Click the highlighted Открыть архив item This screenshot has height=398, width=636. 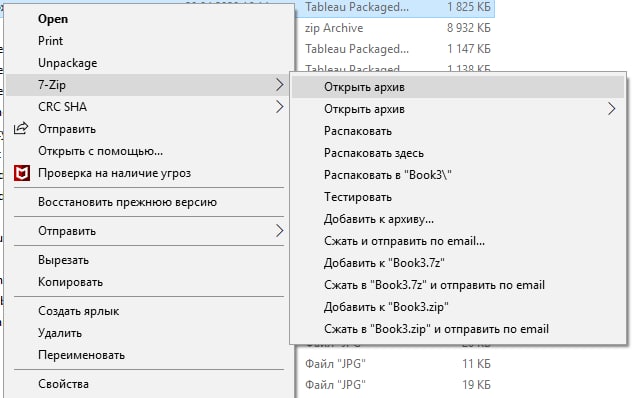(458, 87)
